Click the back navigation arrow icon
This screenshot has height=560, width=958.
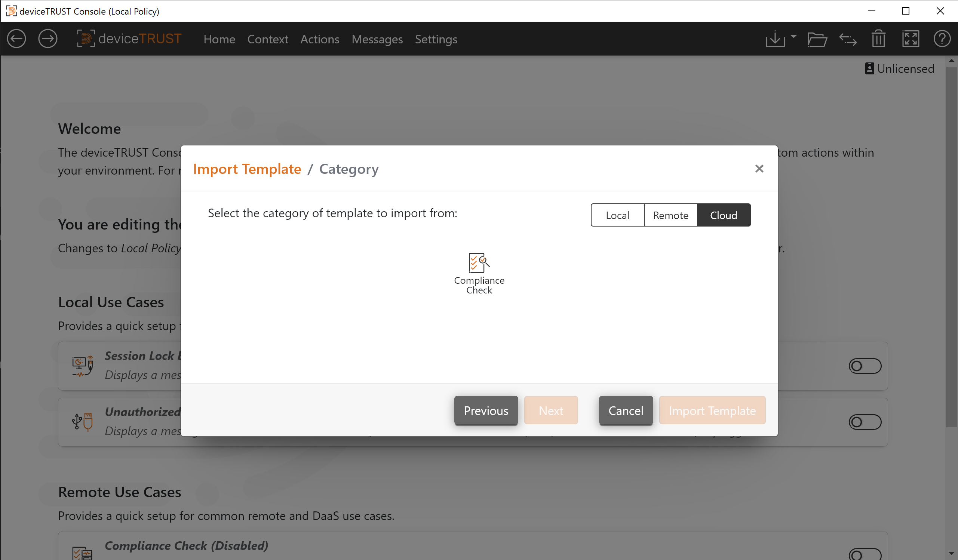16,39
